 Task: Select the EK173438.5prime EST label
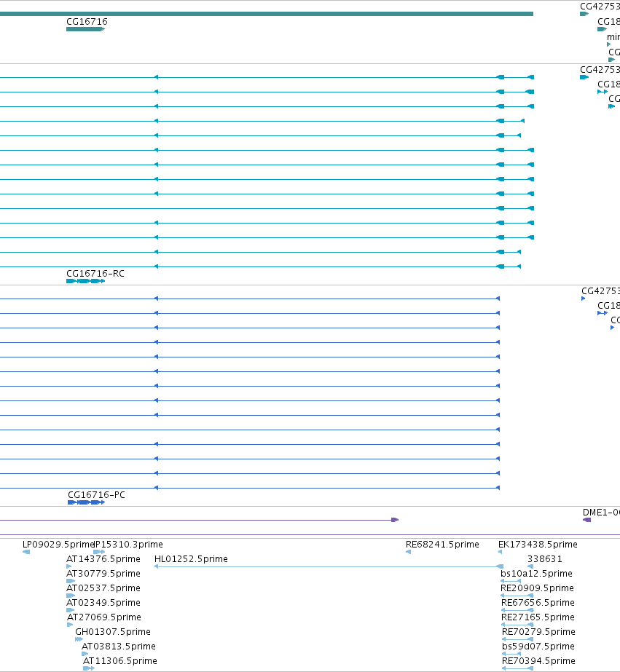pyautogui.click(x=538, y=545)
